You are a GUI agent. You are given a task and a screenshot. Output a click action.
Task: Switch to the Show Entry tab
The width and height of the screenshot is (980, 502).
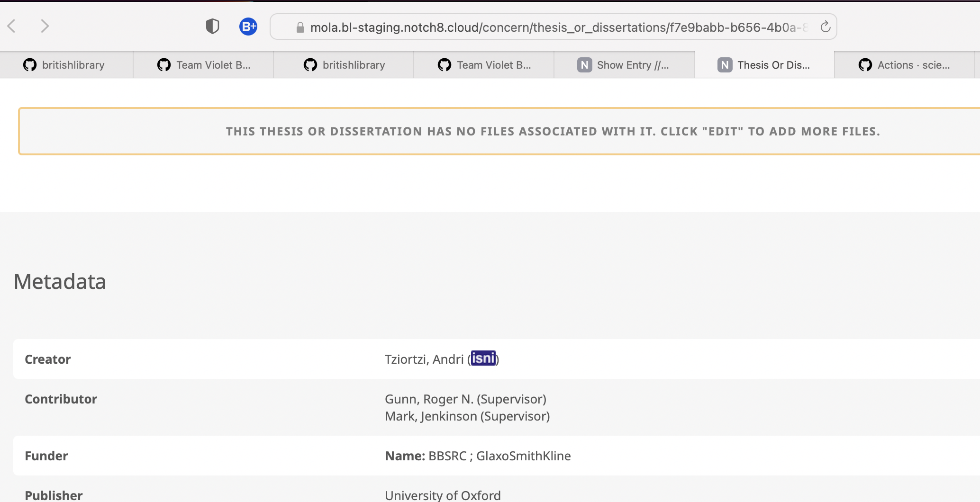626,64
